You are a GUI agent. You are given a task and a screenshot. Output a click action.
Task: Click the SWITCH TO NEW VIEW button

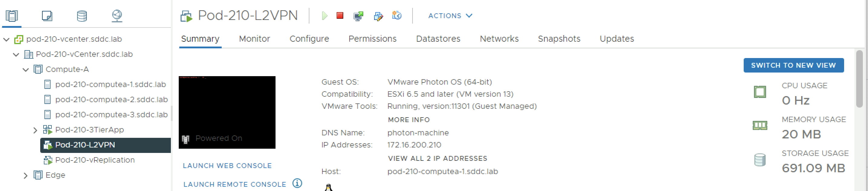[793, 65]
